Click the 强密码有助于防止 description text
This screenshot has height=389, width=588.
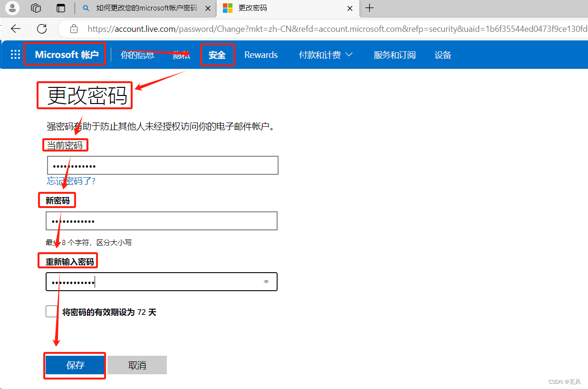[x=161, y=127]
